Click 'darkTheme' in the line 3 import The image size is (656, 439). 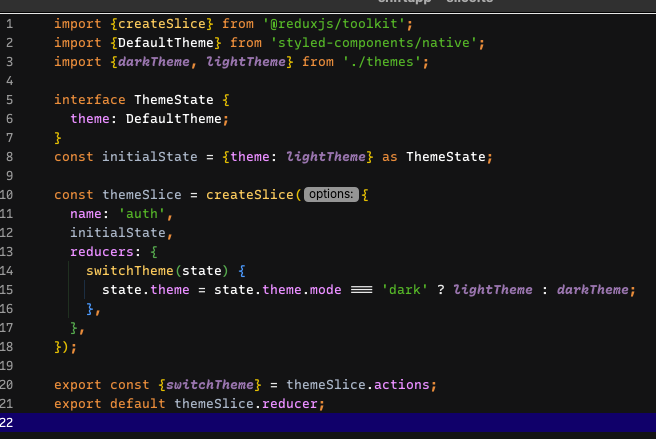pyautogui.click(x=154, y=62)
